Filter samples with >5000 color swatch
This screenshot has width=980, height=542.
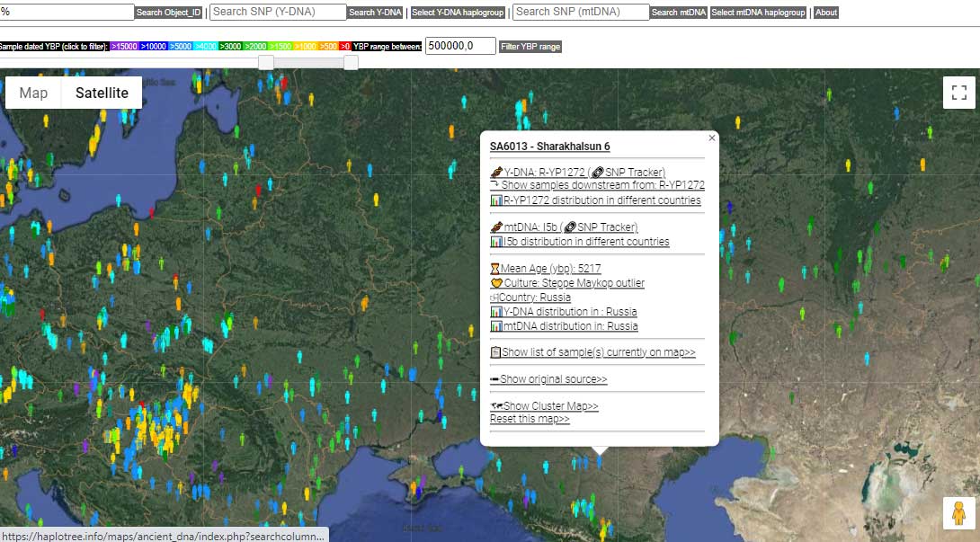click(x=180, y=46)
